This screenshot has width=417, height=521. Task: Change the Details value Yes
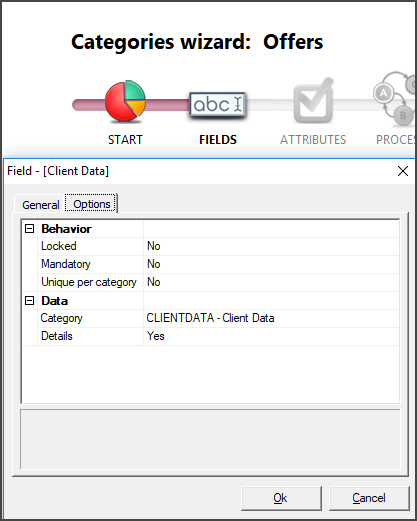271,336
